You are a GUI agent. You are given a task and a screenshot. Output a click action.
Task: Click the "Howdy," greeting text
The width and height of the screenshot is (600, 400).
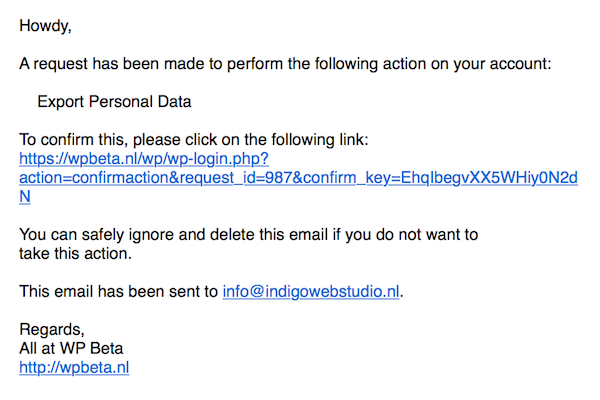coord(46,26)
